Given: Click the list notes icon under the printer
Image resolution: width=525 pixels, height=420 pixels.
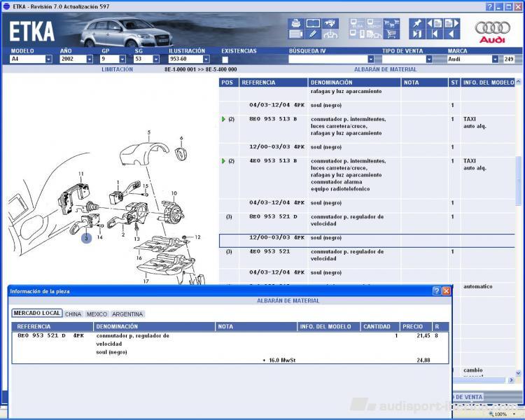Looking at the screenshot, I should [x=296, y=34].
